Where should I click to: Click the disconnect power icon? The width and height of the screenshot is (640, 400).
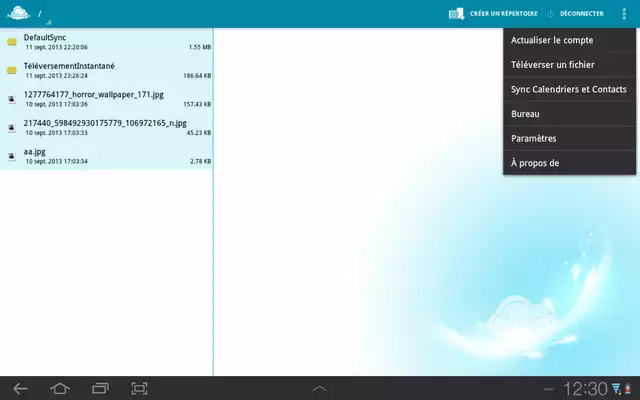point(551,14)
